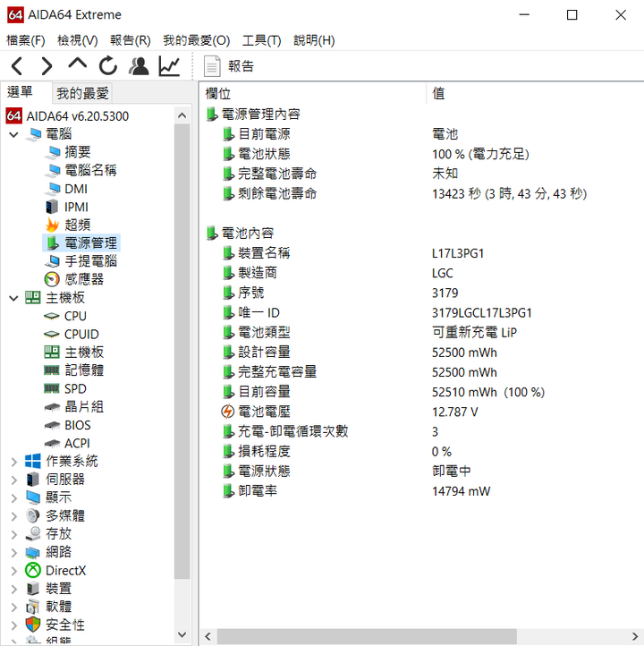Click the 剩餘電池壽命 row

click(x=422, y=193)
